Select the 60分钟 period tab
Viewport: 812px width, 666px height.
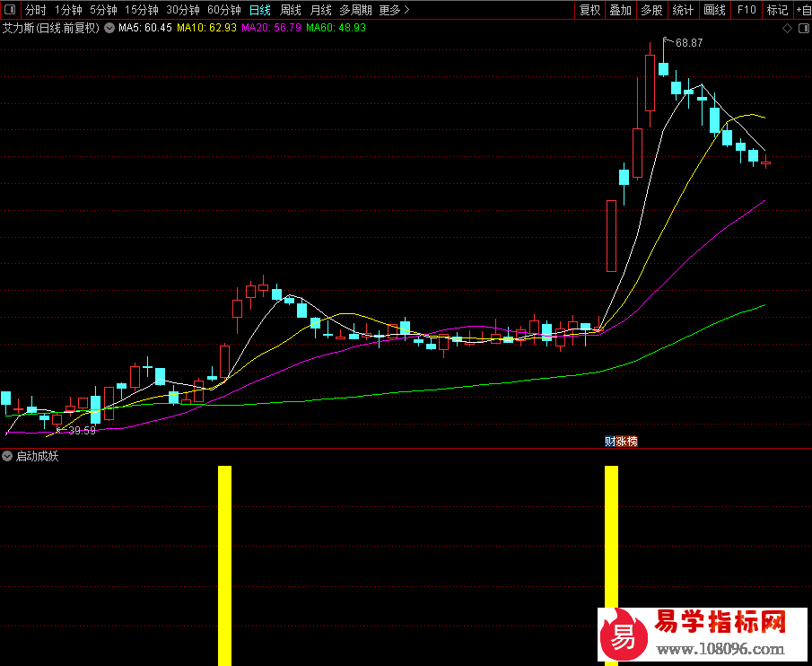(x=223, y=10)
